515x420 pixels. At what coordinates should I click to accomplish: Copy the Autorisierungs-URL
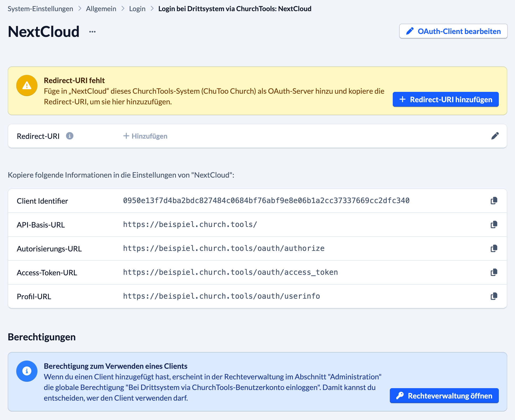click(494, 248)
